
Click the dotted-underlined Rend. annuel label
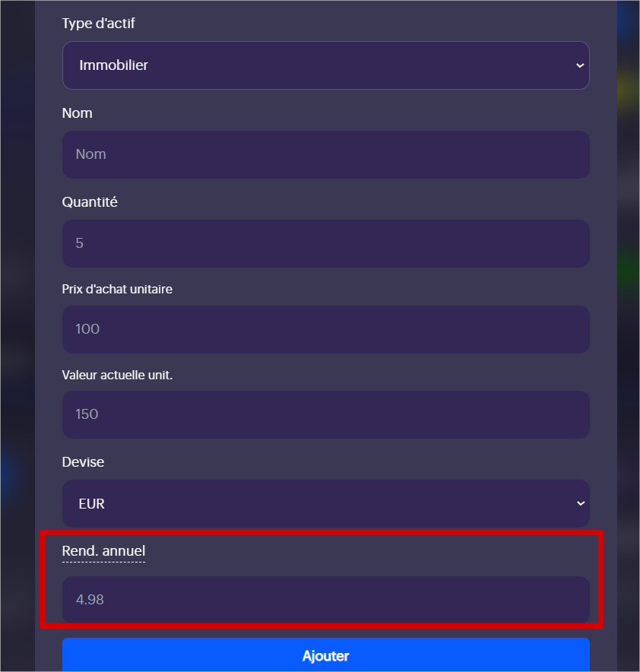coord(103,551)
